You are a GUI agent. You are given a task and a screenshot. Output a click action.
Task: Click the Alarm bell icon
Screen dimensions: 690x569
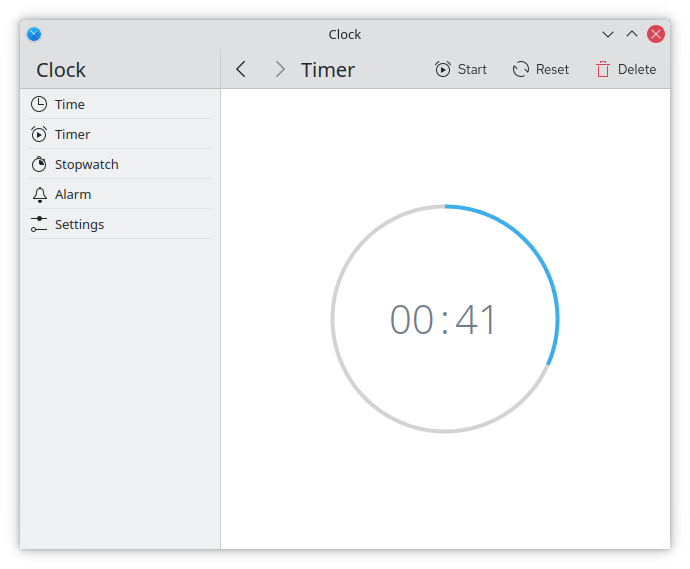(x=39, y=194)
